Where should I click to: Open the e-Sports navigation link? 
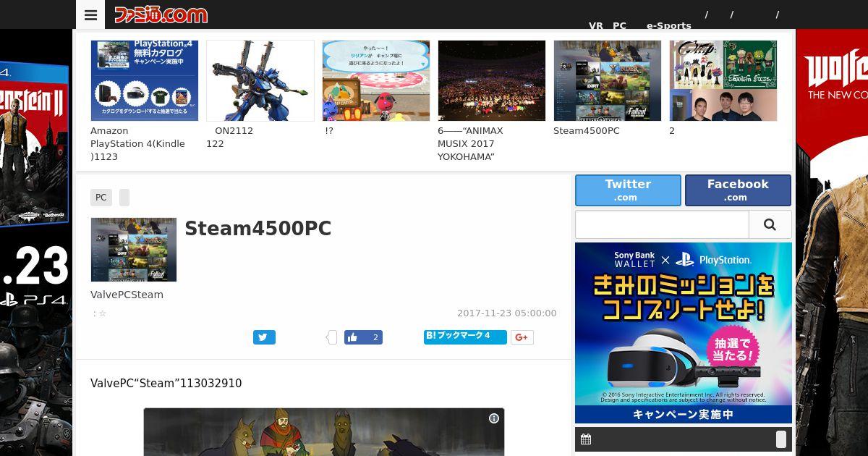tap(669, 25)
